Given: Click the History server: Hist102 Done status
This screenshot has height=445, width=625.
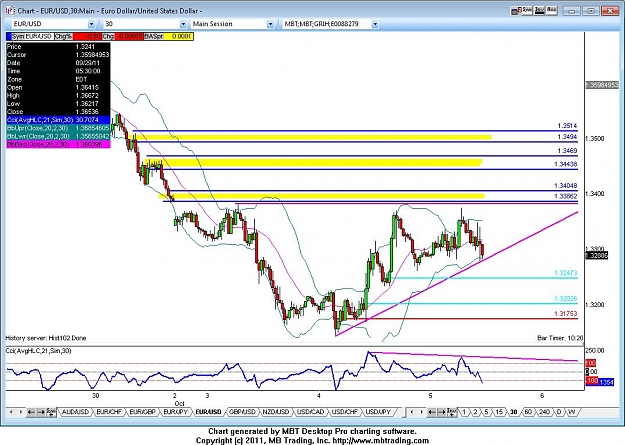Looking at the screenshot, I should pyautogui.click(x=46, y=338).
